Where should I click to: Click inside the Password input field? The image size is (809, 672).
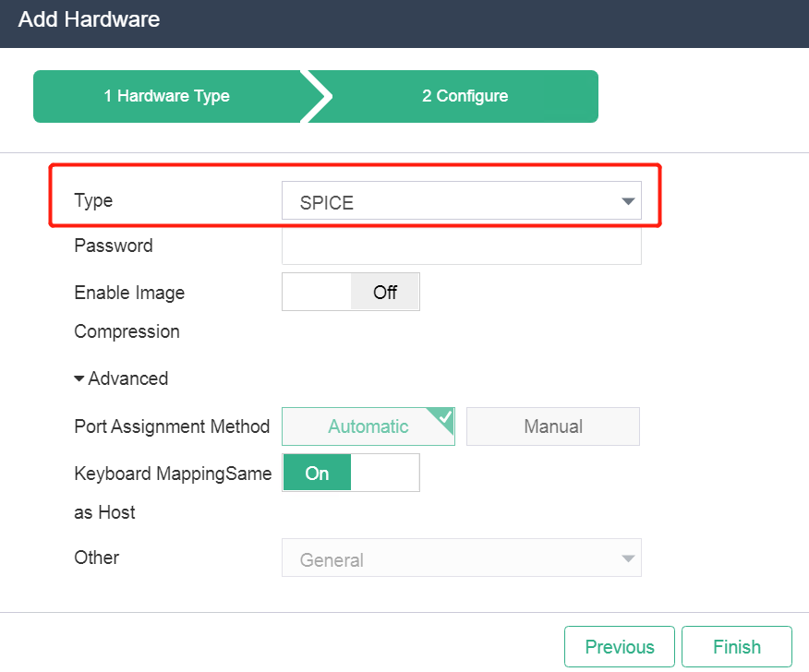tap(461, 246)
